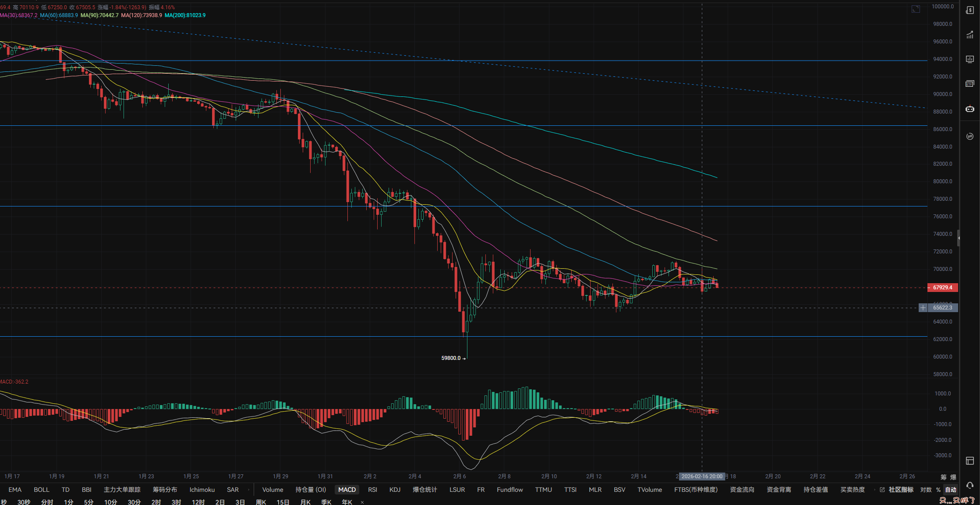Image resolution: width=980 pixels, height=505 pixels.
Task: Switch to the KDJ indicator tab
Action: [x=395, y=490]
